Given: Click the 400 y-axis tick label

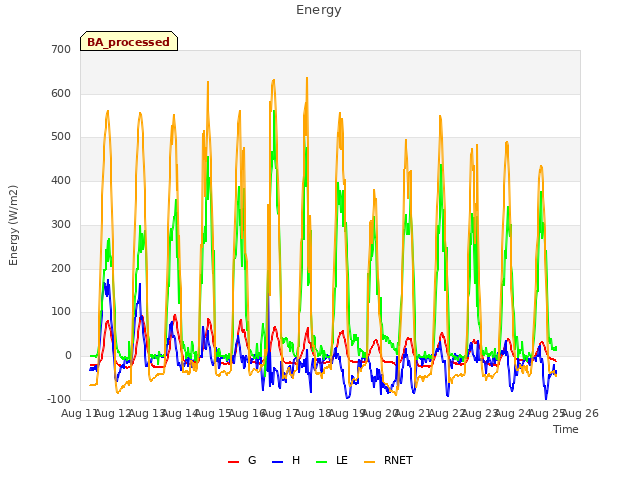Looking at the screenshot, I should coord(61,180).
